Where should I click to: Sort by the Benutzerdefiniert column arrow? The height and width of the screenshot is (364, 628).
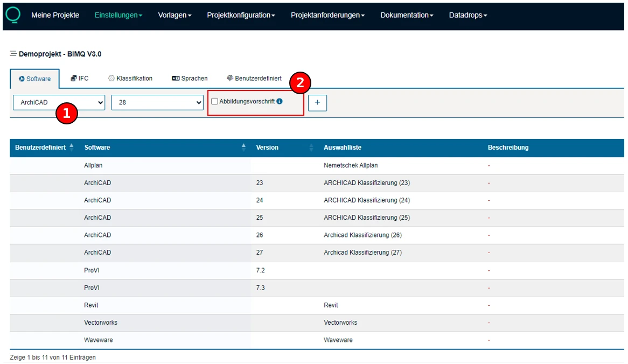point(72,147)
